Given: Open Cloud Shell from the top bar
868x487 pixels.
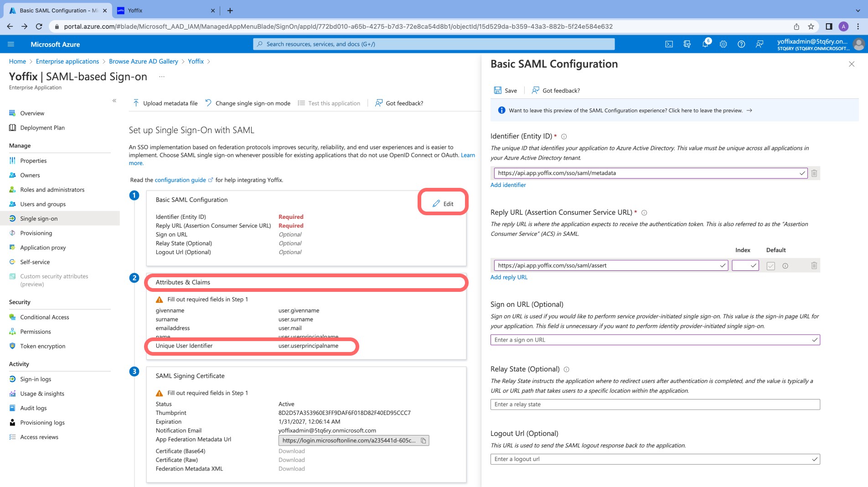Looking at the screenshot, I should click(669, 44).
